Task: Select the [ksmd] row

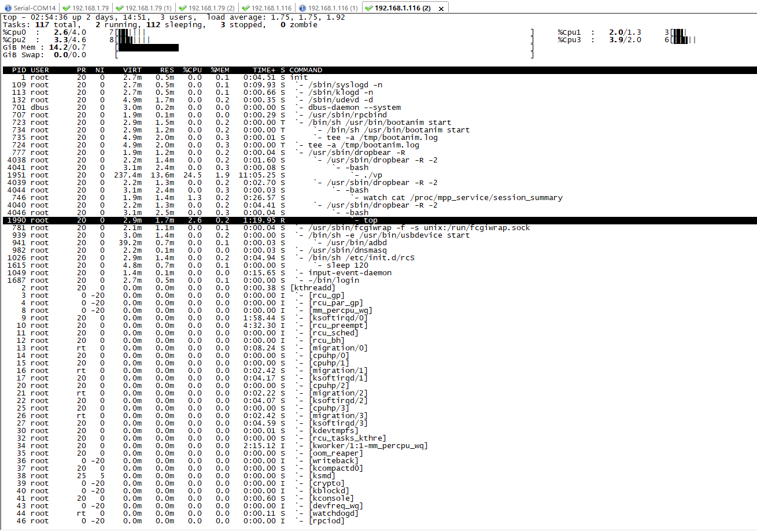Action: [x=378, y=476]
